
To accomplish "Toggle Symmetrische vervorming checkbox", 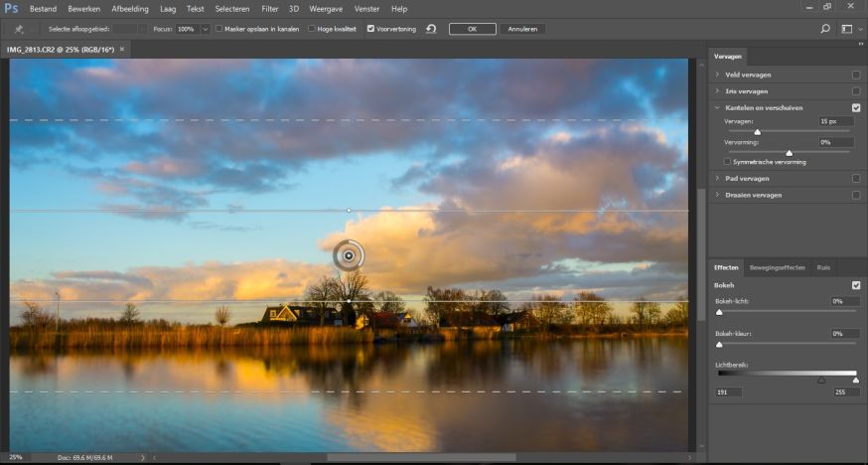I will point(728,161).
